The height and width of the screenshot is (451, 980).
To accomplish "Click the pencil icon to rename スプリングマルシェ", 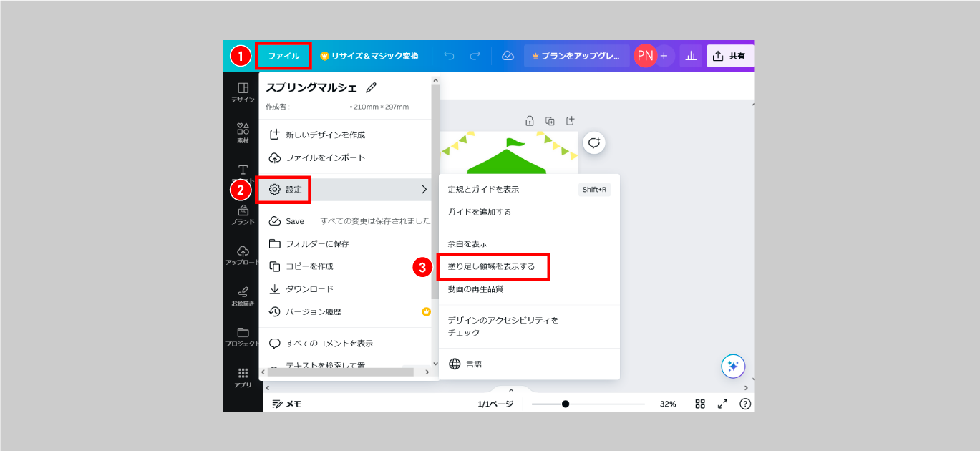I will (371, 88).
